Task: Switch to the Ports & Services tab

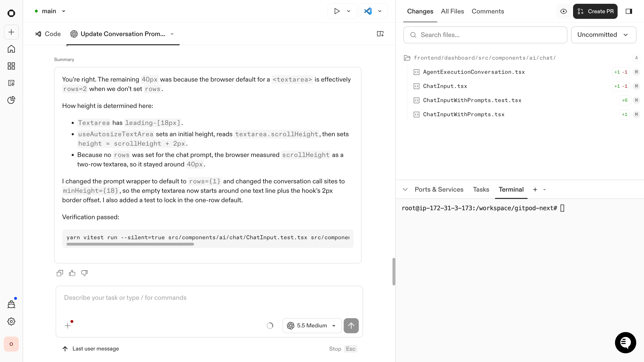Action: [x=439, y=189]
